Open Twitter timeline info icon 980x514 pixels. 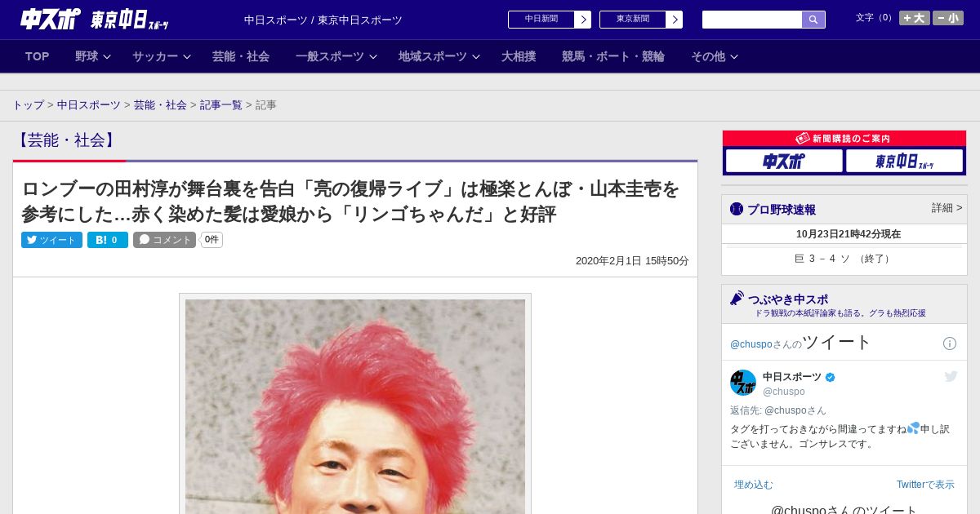coord(950,343)
